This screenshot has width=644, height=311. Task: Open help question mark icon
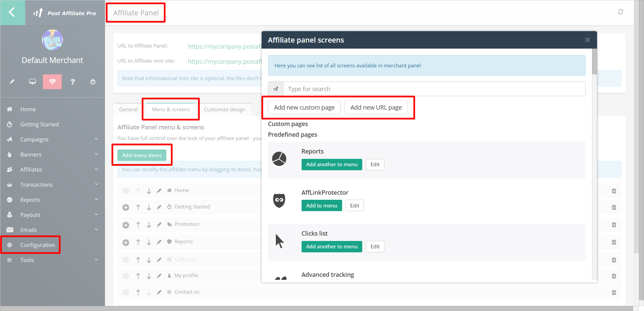(x=73, y=81)
